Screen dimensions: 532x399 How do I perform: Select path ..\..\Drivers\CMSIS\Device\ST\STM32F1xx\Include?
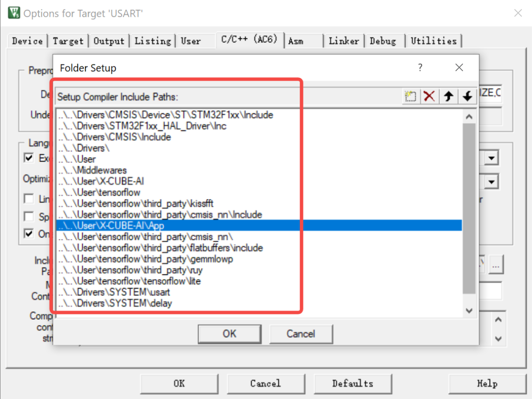click(x=259, y=115)
